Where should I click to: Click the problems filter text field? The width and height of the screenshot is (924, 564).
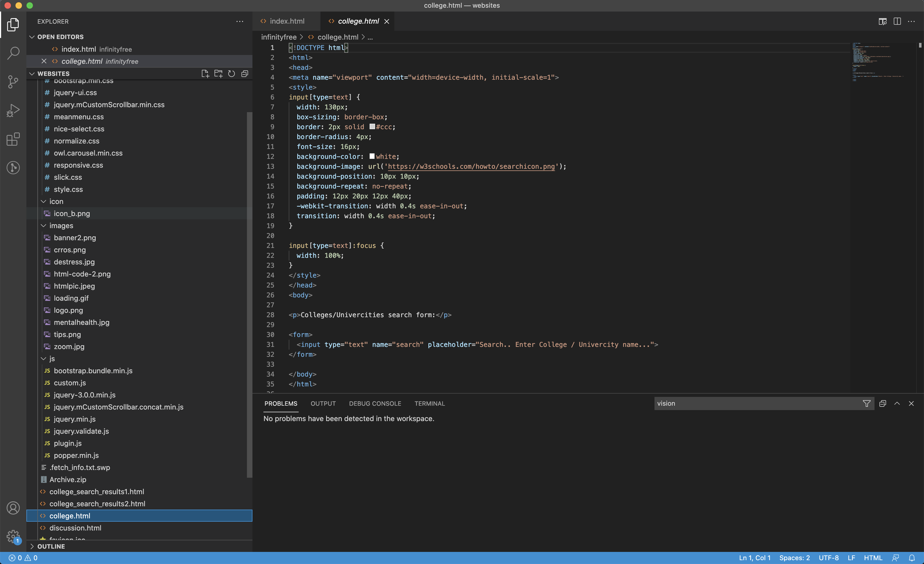point(758,403)
